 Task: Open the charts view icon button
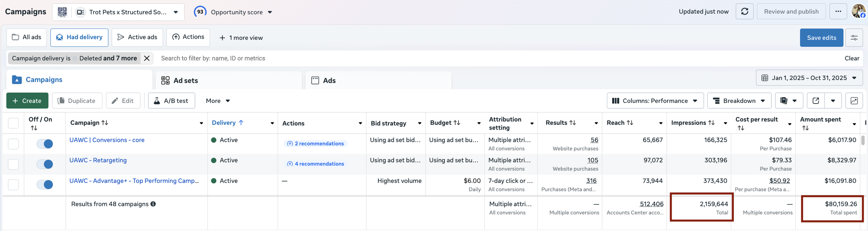pos(854,101)
